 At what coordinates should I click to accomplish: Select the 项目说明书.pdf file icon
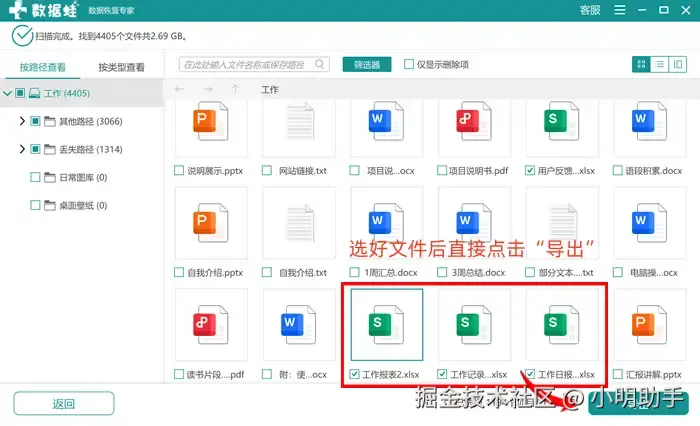474,121
